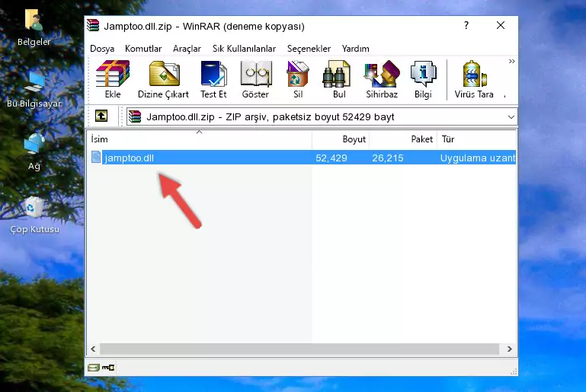Viewport: 586px width, 392px height.
Task: Show archive Bilgi information
Action: 423,79
